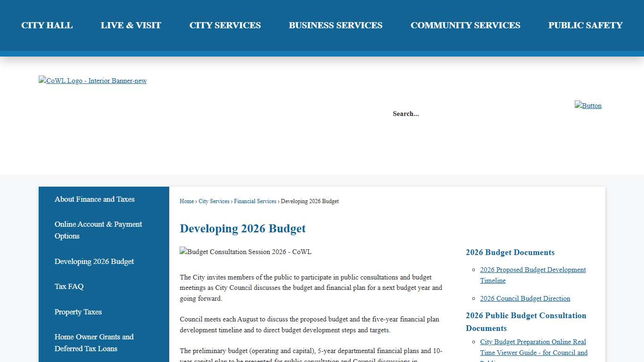The width and height of the screenshot is (644, 362).
Task: Click the Budget Consultation Session 2026 image
Action: tap(245, 252)
